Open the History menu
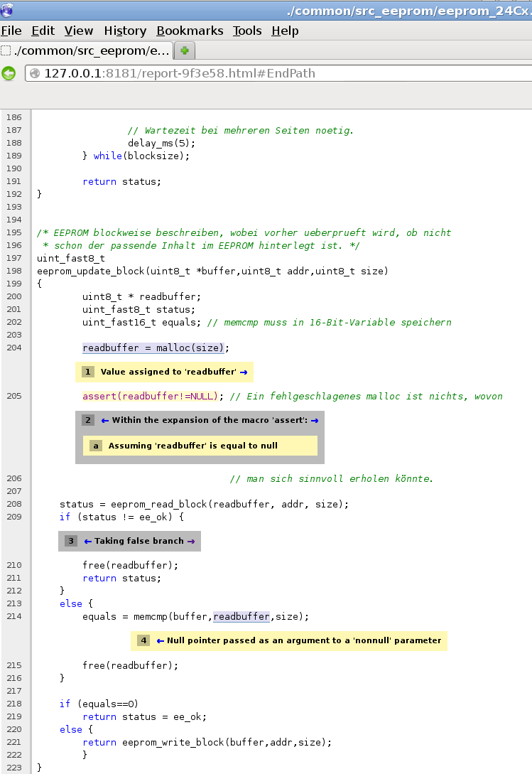The image size is (532, 774). tap(125, 31)
